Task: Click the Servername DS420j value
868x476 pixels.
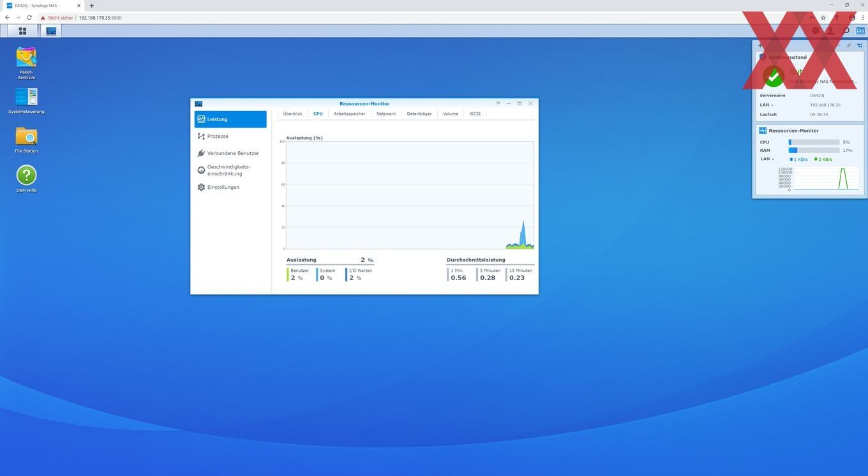Action: coord(817,95)
